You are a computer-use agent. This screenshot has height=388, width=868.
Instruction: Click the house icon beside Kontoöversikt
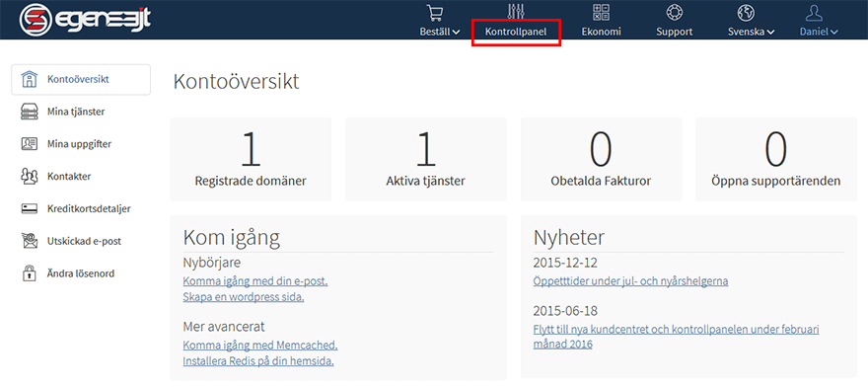click(x=29, y=79)
